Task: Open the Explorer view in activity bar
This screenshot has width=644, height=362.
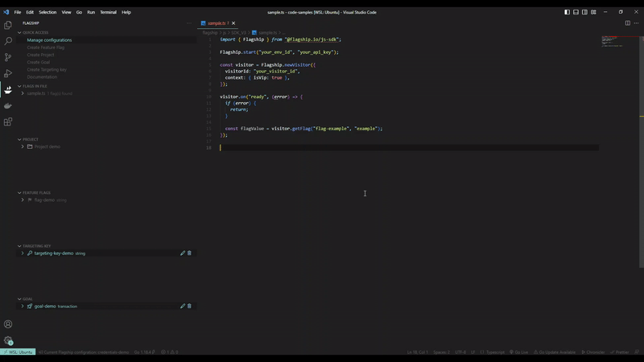Action: pyautogui.click(x=8, y=25)
